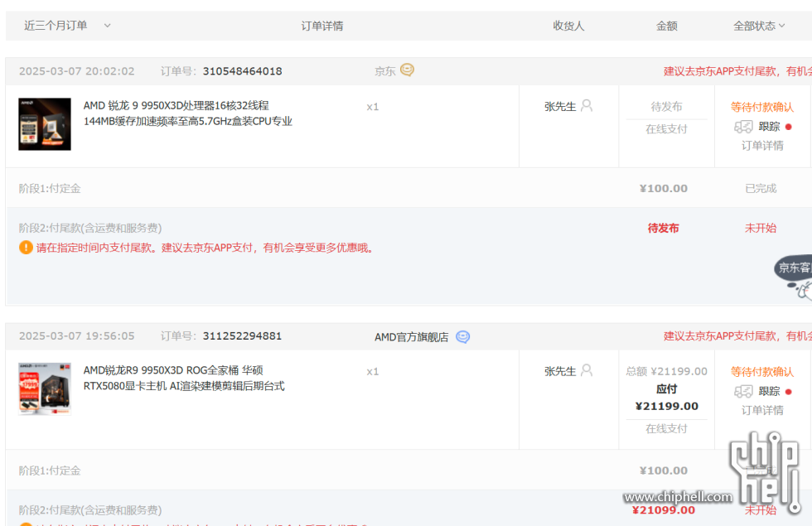Viewport: 812px width, 526px height.
Task: Click the 待发布 stage 2 amount text
Action: coord(663,229)
